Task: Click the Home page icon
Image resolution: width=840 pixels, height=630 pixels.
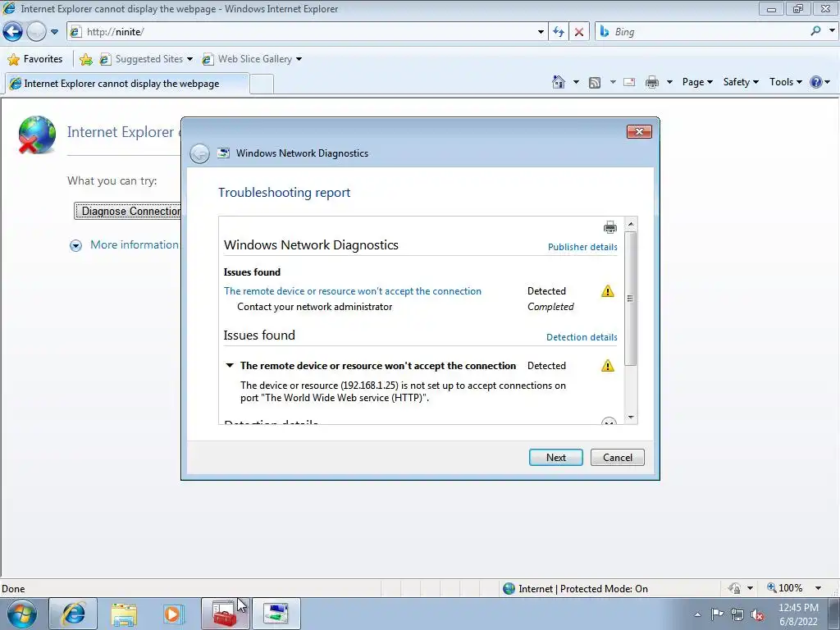Action: click(558, 82)
